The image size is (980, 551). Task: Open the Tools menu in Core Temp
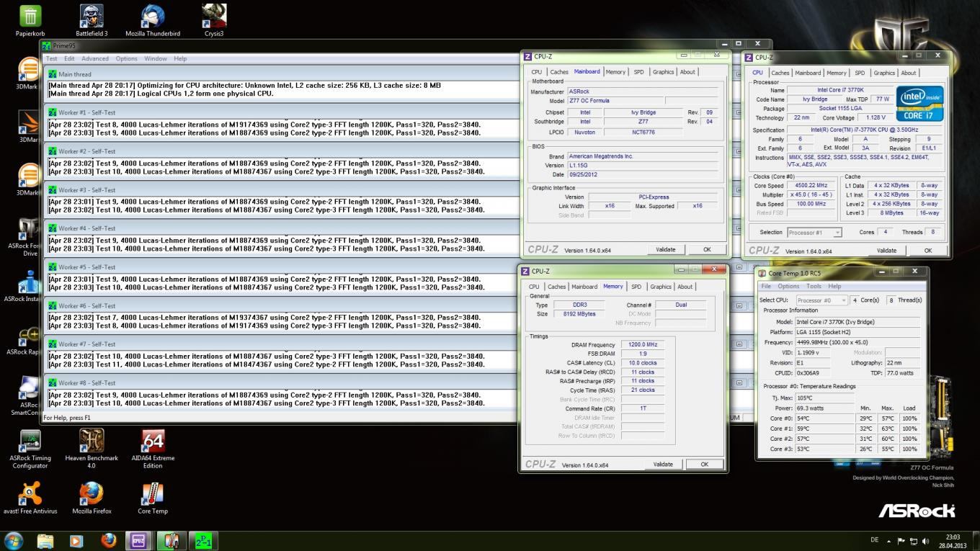pyautogui.click(x=814, y=286)
